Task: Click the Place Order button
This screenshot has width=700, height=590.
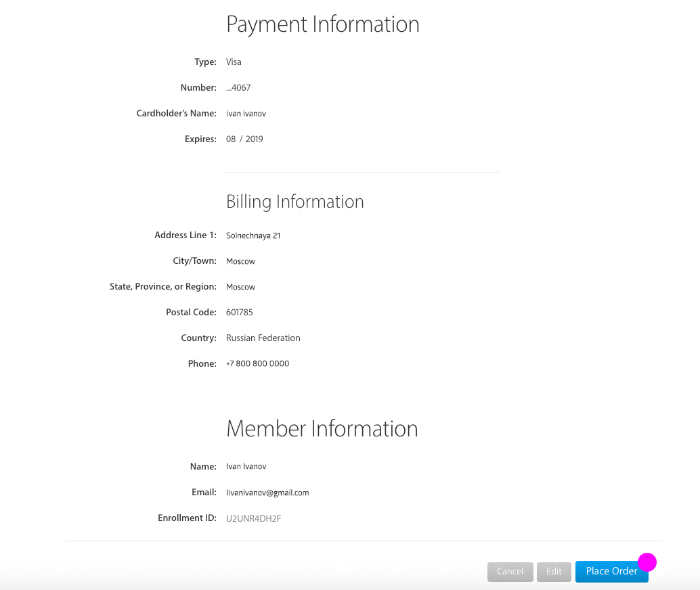Action: (x=611, y=572)
